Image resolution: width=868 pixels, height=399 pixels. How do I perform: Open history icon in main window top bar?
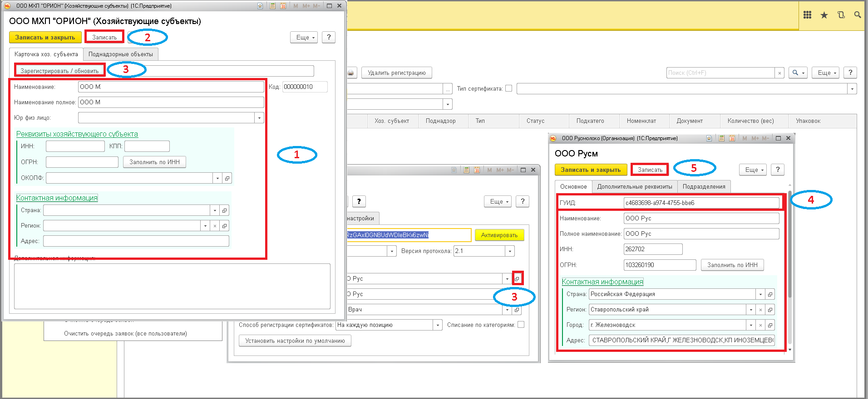pos(841,15)
